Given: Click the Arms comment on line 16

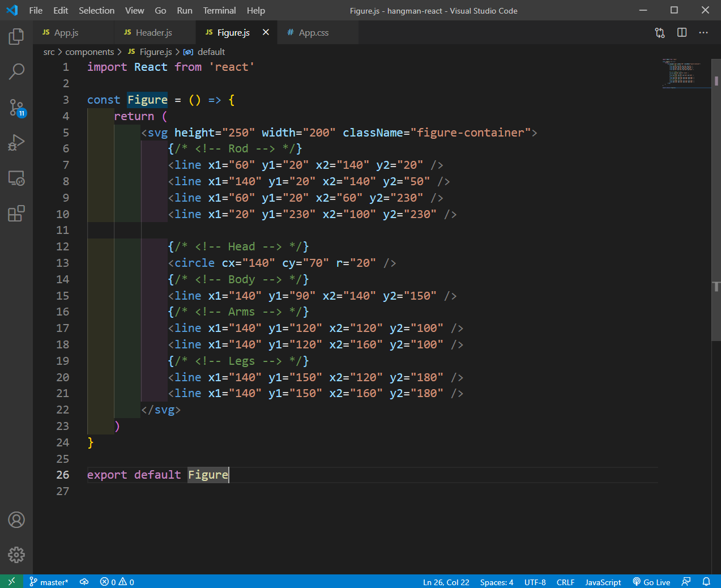Looking at the screenshot, I should coord(238,312).
